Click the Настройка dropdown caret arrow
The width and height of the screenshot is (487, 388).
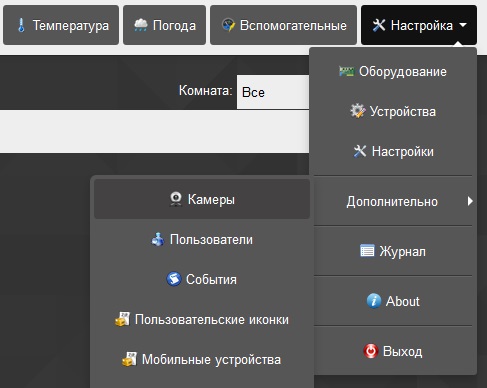point(463,25)
